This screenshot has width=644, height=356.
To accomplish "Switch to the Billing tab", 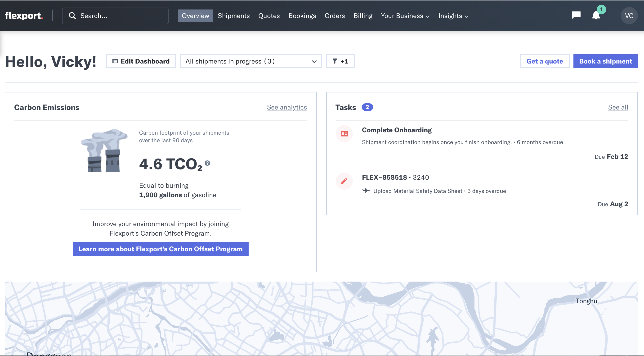I will [x=363, y=15].
